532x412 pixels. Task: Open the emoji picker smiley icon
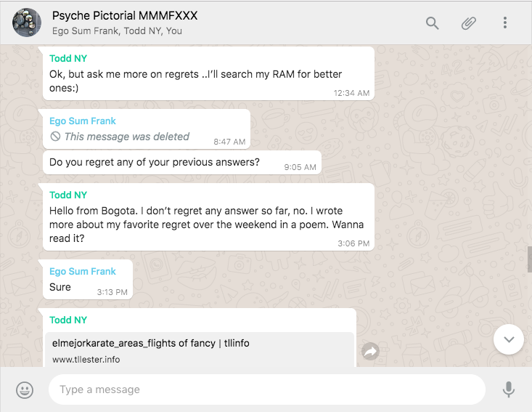tap(25, 390)
